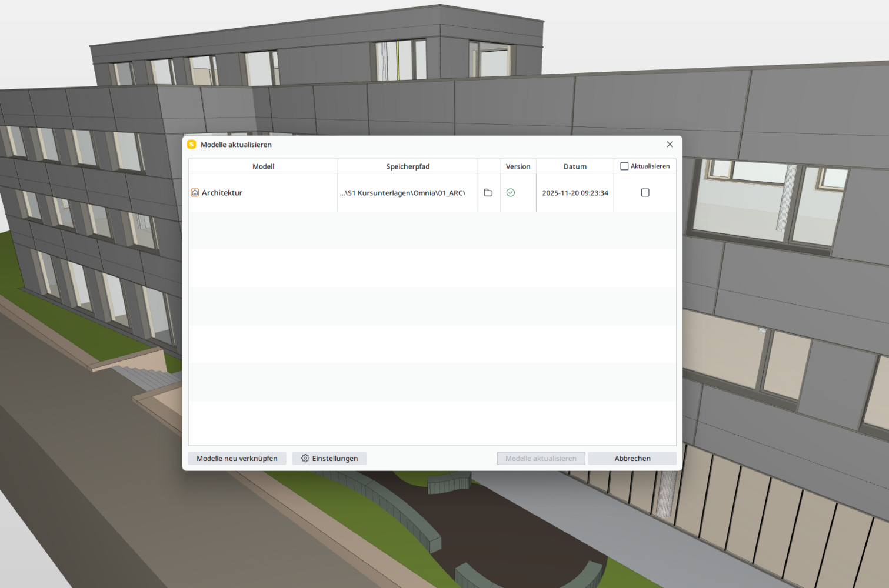Screen dimensions: 889x588
Task: Open Einstellungen from the dialog footer
Action: (x=329, y=459)
